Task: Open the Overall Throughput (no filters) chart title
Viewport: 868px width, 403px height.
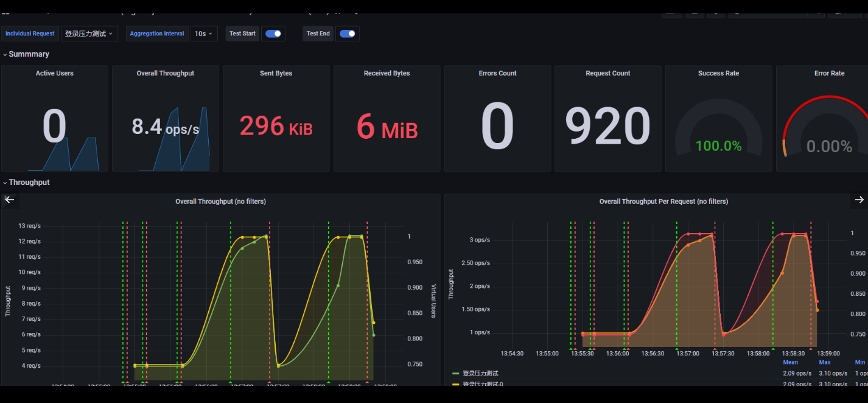Action: (221, 201)
